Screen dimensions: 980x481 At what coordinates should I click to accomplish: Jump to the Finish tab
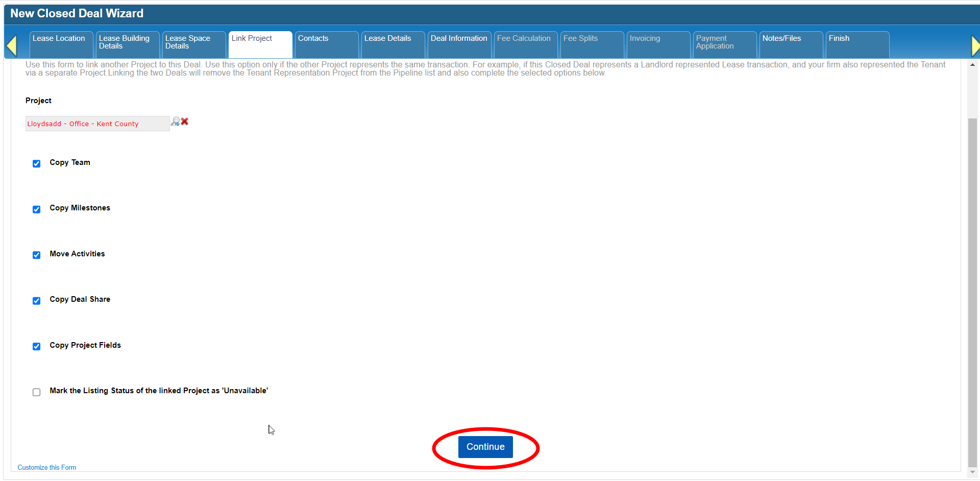coord(857,44)
